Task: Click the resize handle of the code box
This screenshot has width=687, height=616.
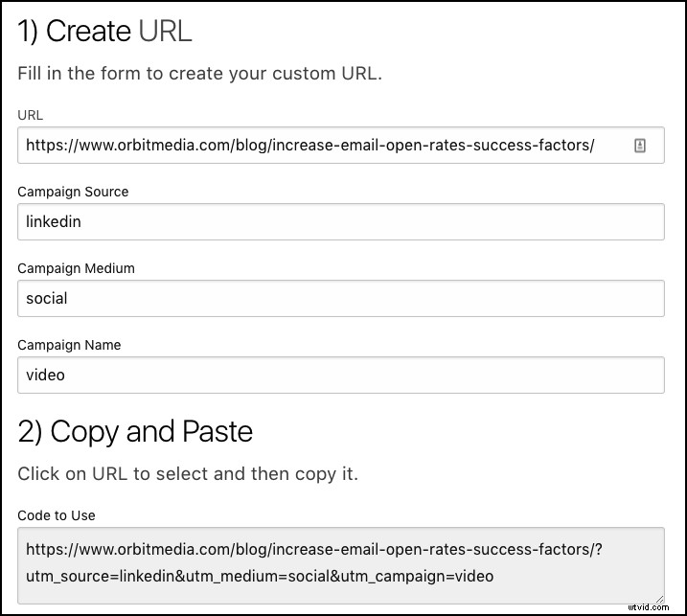Action: pyautogui.click(x=659, y=597)
